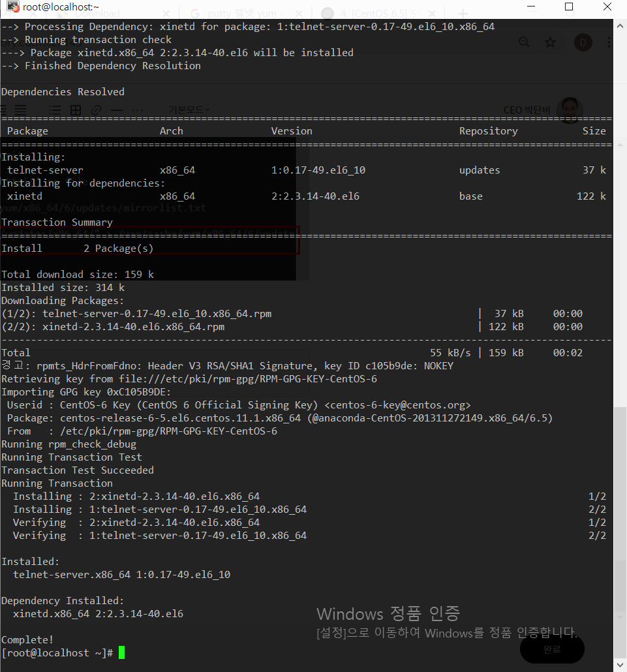This screenshot has height=672, width=627.
Task: Click the (2/2) xinetd rpm download line
Action: coord(292,327)
